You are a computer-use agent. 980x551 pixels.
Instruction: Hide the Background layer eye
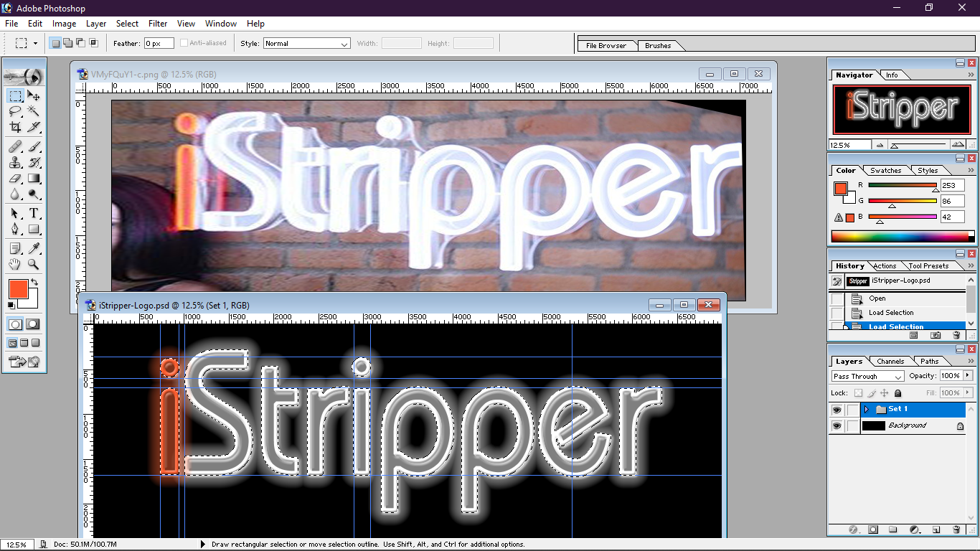(837, 425)
